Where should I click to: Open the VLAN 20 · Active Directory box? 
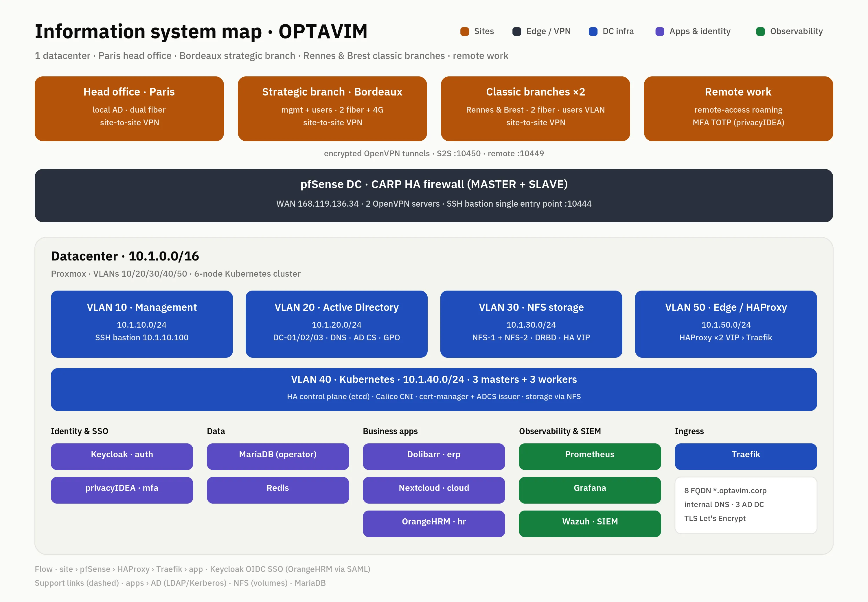point(336,324)
